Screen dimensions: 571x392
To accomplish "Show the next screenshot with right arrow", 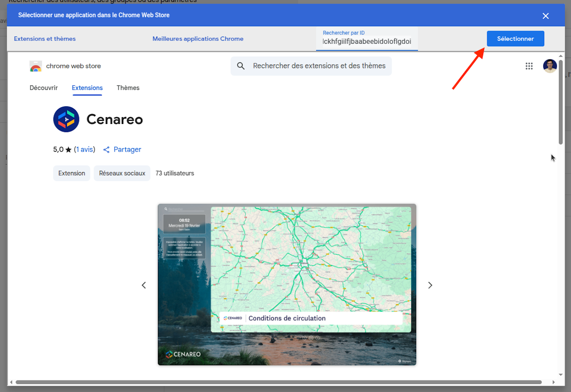I will [x=430, y=285].
